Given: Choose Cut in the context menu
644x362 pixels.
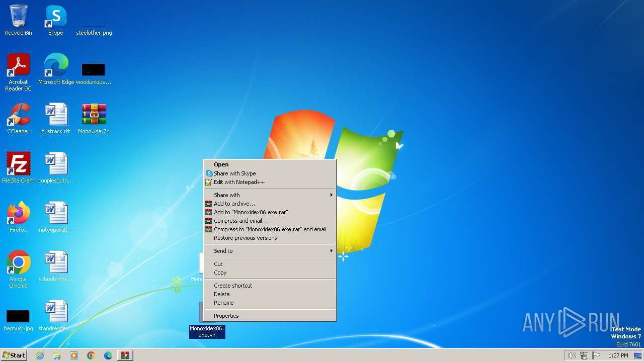Looking at the screenshot, I should tap(270, 264).
